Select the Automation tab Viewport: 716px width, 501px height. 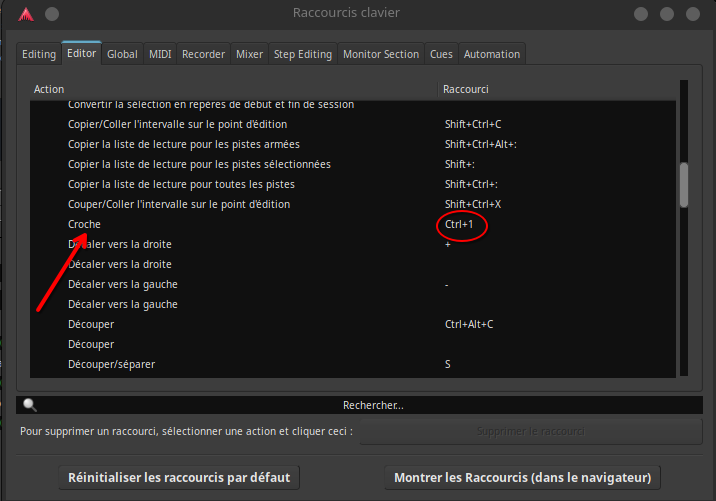[491, 54]
